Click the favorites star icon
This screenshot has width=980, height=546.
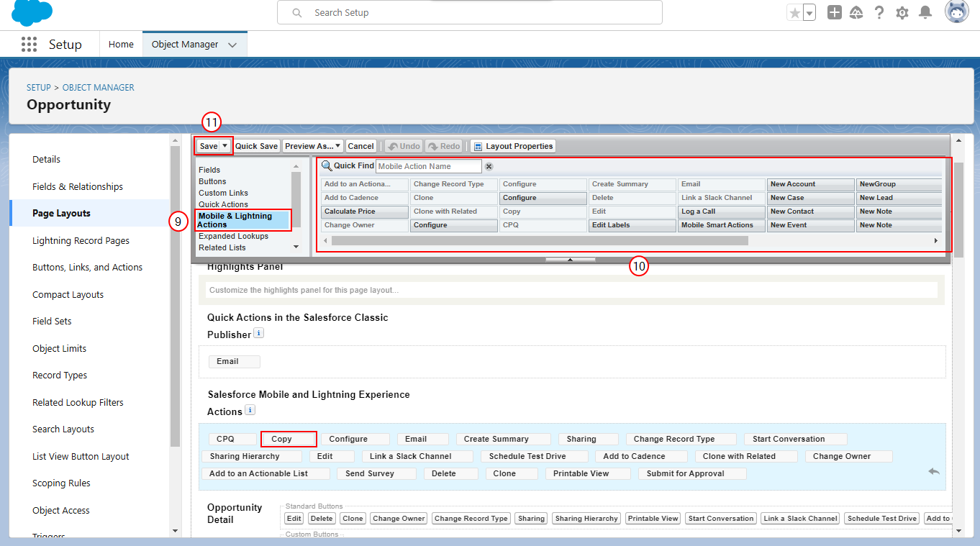click(x=794, y=13)
